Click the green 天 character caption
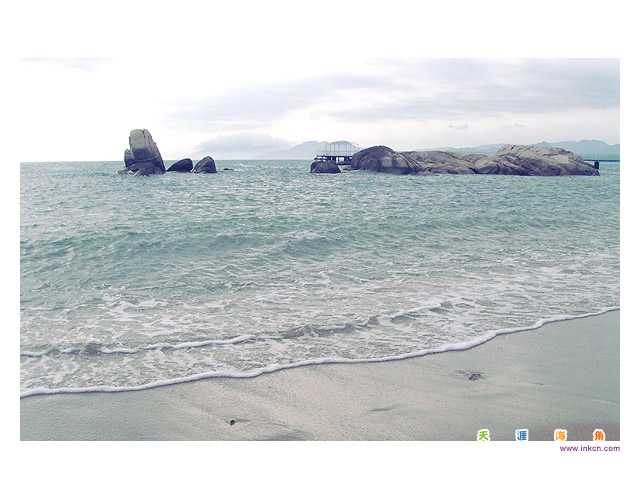640x500 pixels. 483,435
